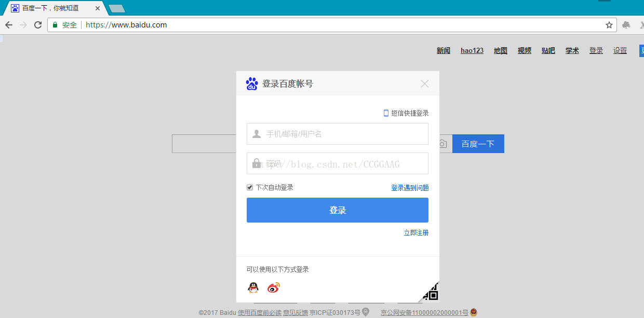The width and height of the screenshot is (644, 318).
Task: Click the phone icon beside 短信快捷登录
Action: tap(386, 113)
